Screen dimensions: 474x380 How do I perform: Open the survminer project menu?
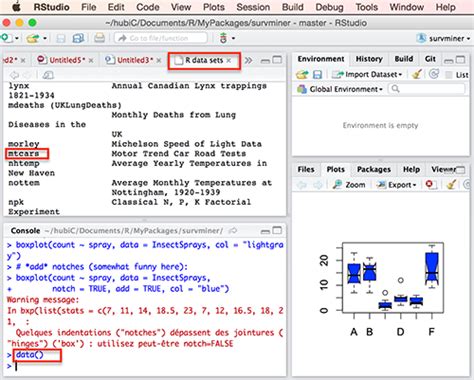(443, 38)
